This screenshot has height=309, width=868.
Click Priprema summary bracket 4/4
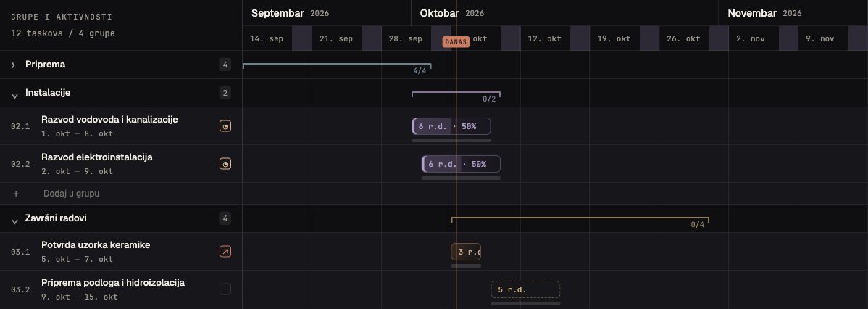[337, 67]
